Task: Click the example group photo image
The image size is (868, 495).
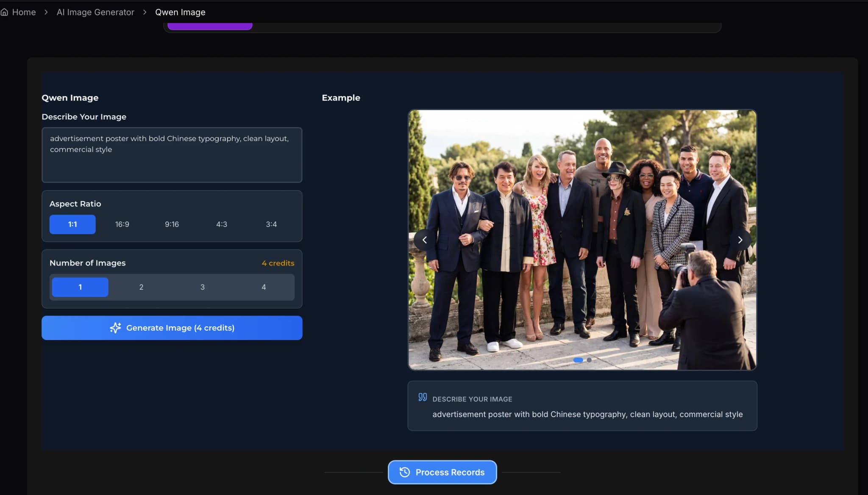Action: pos(582,191)
